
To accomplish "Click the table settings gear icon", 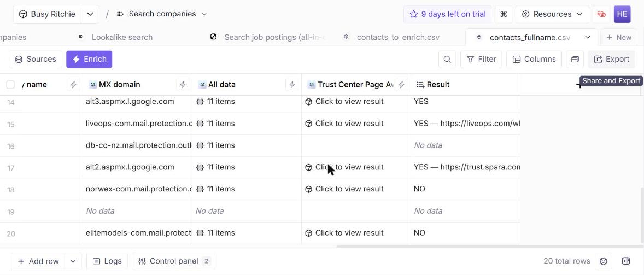I will [604, 261].
